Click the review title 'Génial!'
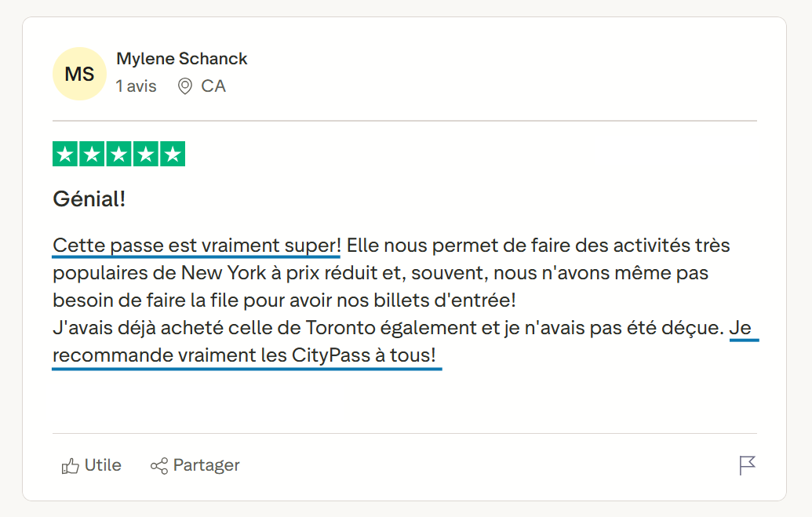Viewport: 812px width, 517px height. (x=89, y=198)
